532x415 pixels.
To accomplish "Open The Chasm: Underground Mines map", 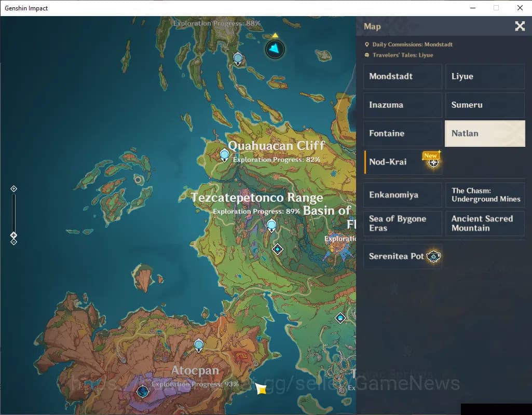I will point(485,195).
